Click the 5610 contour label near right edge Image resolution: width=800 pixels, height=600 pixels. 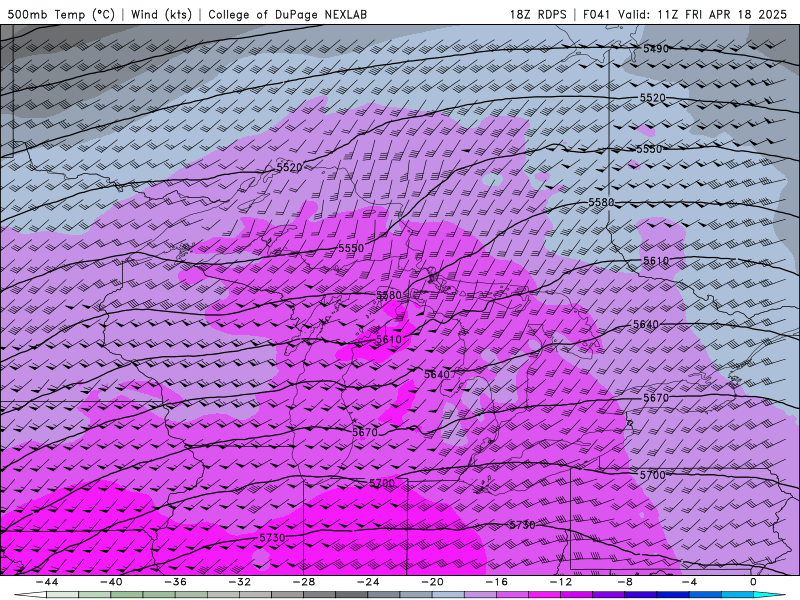tap(656, 261)
